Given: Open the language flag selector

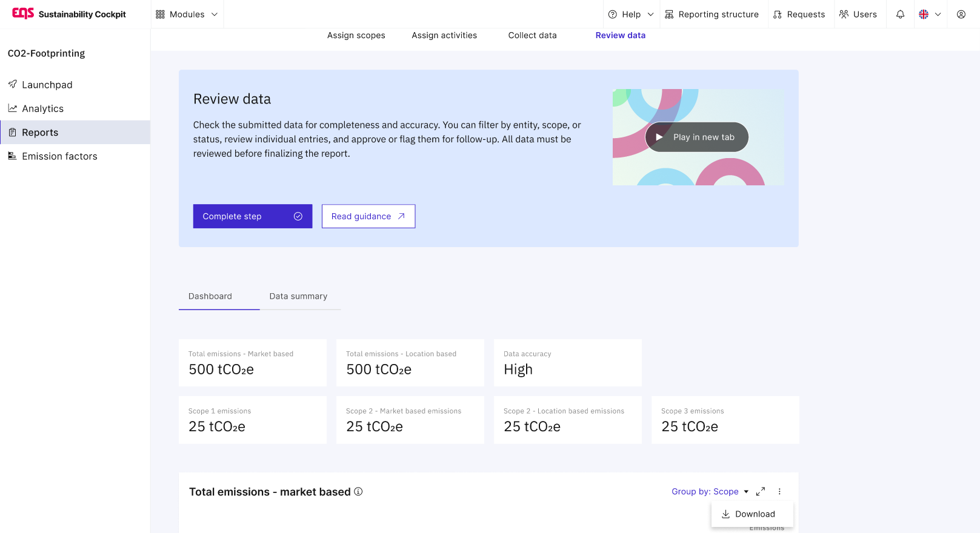Looking at the screenshot, I should 929,15.
